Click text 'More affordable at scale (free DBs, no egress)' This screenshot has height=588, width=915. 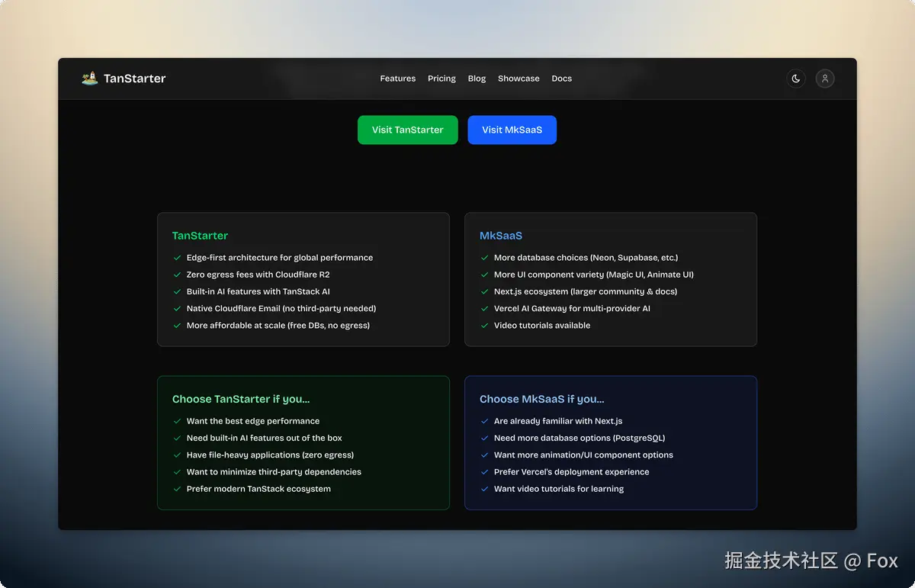(x=278, y=326)
